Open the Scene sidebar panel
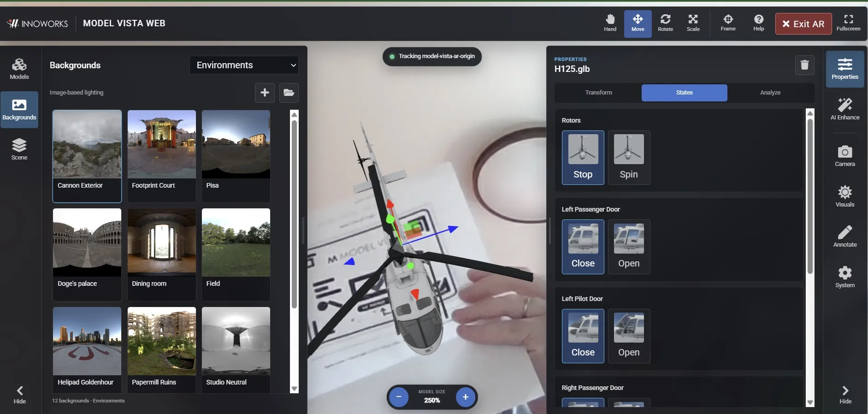 pyautogui.click(x=19, y=150)
